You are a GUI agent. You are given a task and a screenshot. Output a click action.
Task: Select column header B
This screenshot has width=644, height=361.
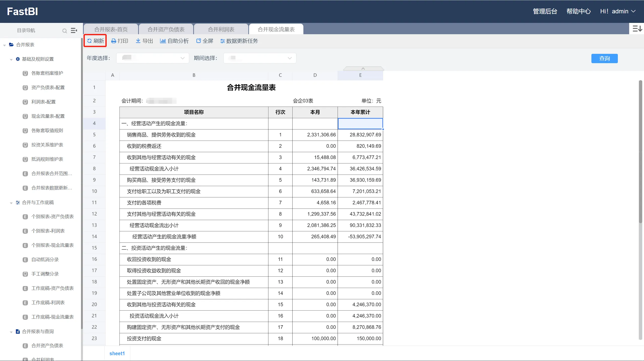pos(194,75)
